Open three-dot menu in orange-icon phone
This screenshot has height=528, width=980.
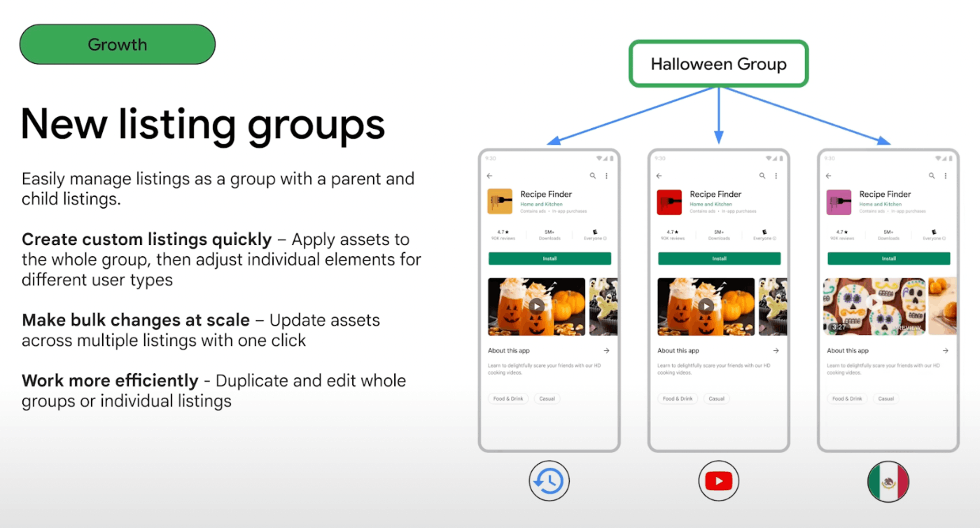(x=607, y=176)
